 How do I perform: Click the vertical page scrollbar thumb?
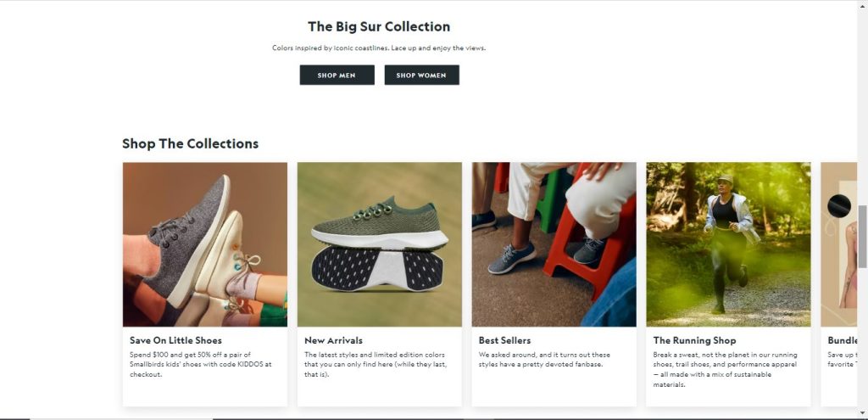click(862, 237)
